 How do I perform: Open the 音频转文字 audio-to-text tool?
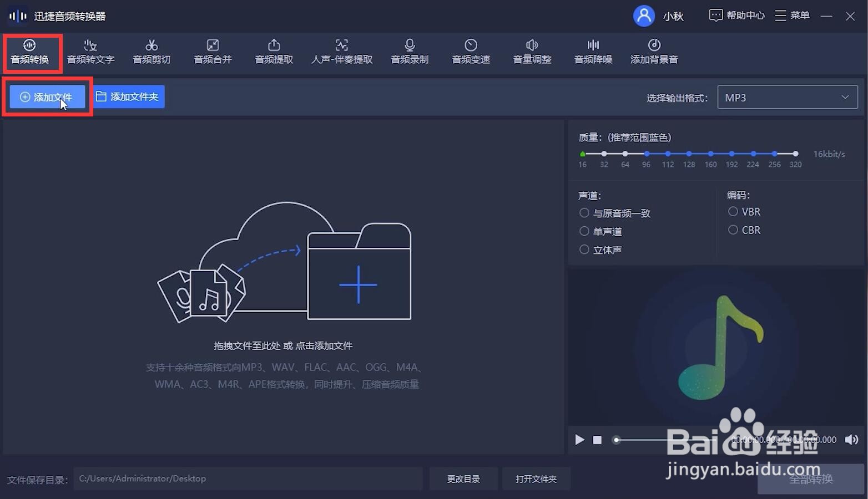[x=90, y=52]
